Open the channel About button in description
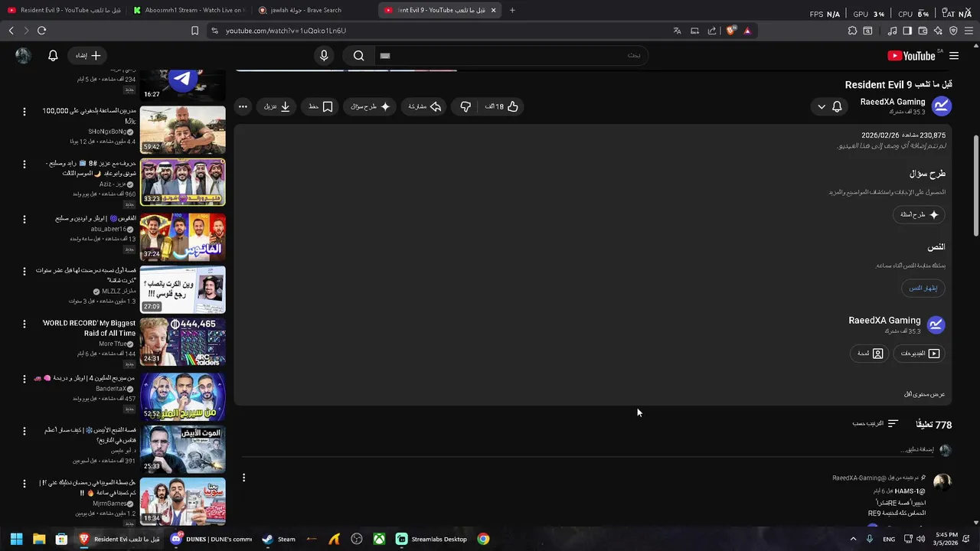This screenshot has width=980, height=551. (x=870, y=354)
